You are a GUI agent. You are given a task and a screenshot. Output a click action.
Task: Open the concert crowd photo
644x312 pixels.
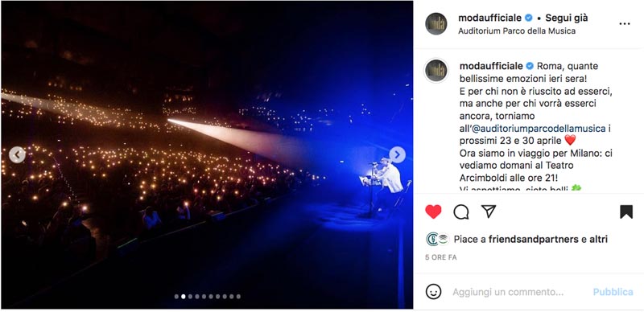tap(207, 154)
